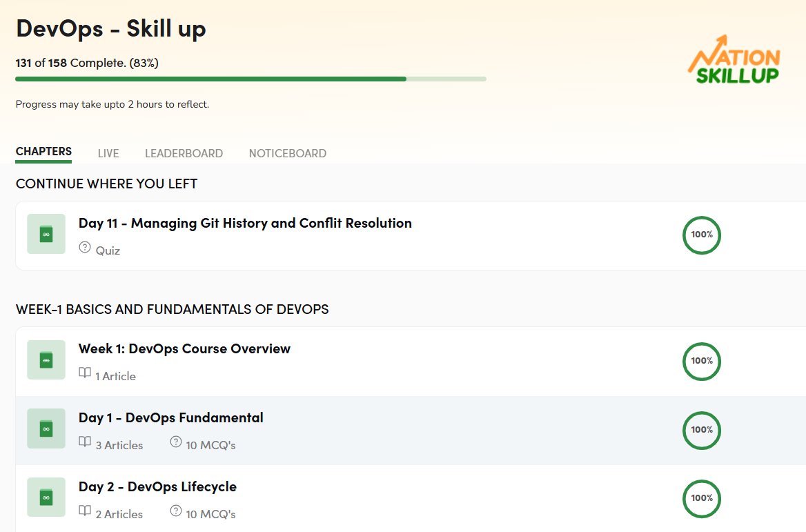Click the 100% circle for DevOps Lifecycle
Screen dimensions: 806x532
pyautogui.click(x=702, y=498)
